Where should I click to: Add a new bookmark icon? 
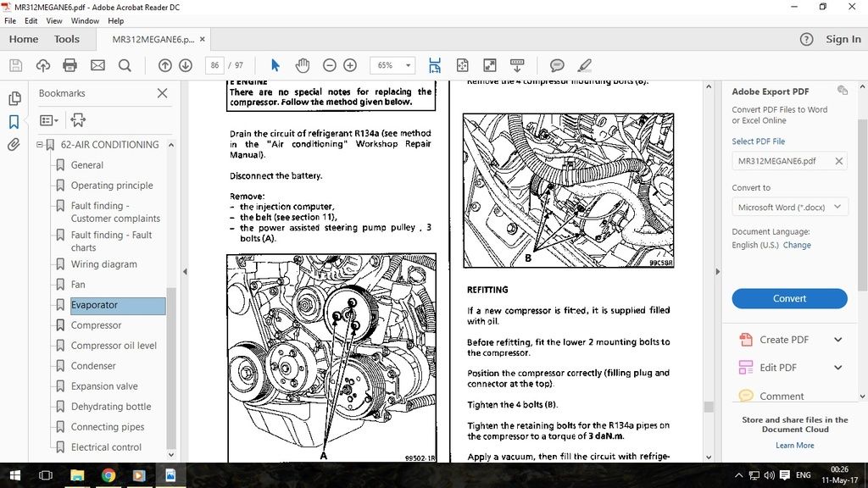pos(78,120)
